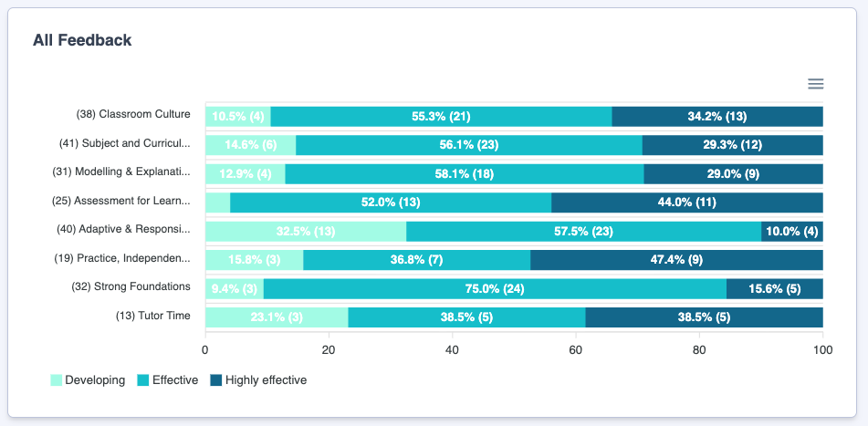Click Adaptive & Responsive 32.5% Developing bar
The height and width of the screenshot is (426, 868).
(x=305, y=231)
